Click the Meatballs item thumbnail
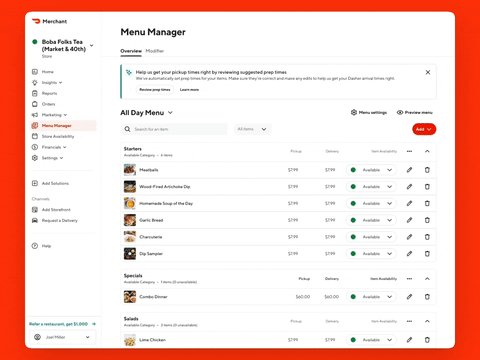The image size is (480, 360). pos(130,170)
